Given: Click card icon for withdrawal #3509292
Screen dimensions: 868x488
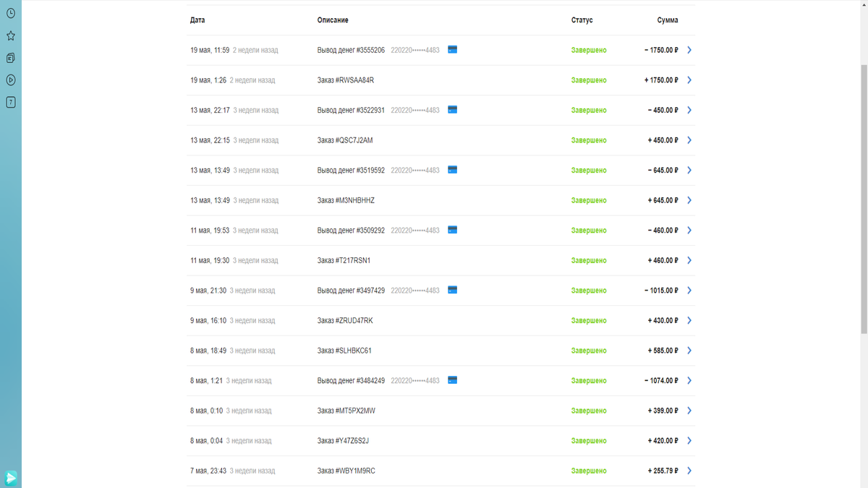Looking at the screenshot, I should [452, 230].
